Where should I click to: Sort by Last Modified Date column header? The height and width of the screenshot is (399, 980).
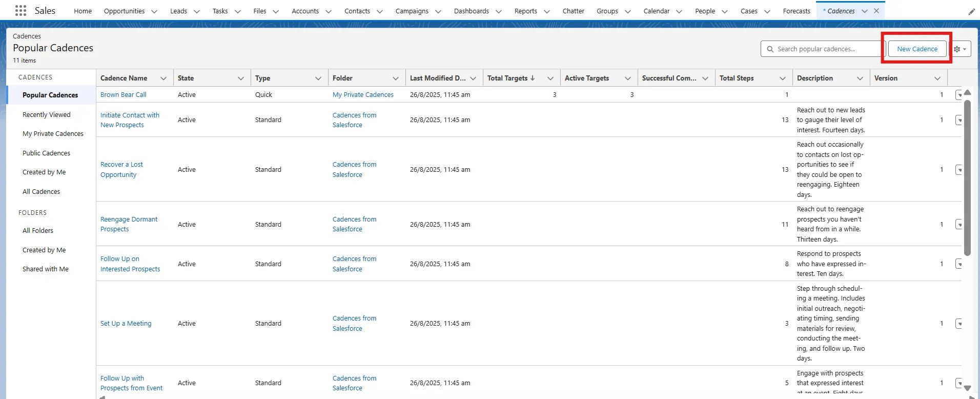tap(438, 78)
